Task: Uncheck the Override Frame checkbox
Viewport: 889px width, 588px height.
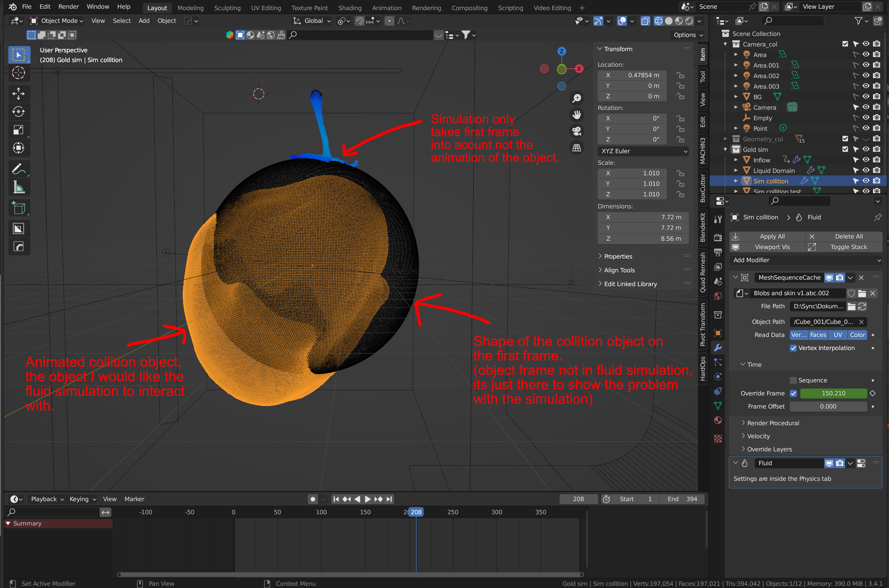Action: pyautogui.click(x=793, y=393)
